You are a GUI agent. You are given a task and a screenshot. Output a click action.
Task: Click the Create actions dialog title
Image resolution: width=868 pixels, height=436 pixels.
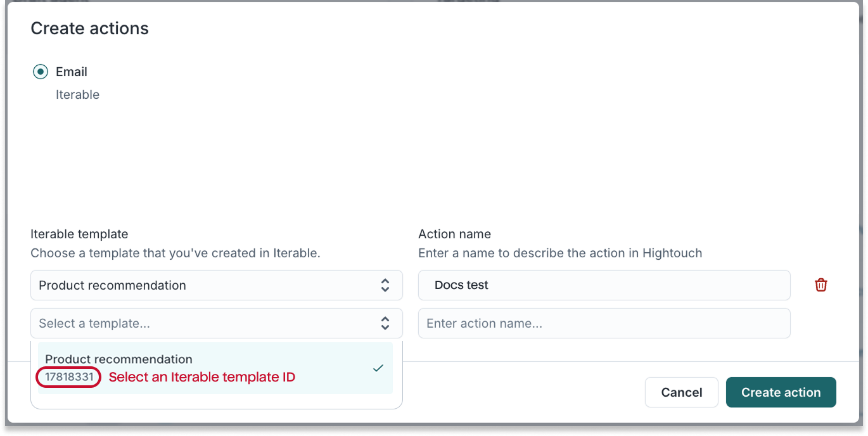point(89,28)
